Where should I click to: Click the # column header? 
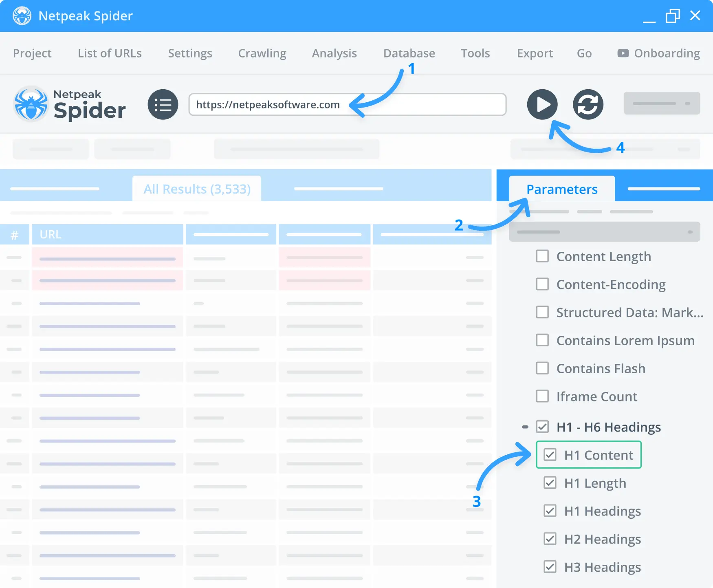coord(15,234)
